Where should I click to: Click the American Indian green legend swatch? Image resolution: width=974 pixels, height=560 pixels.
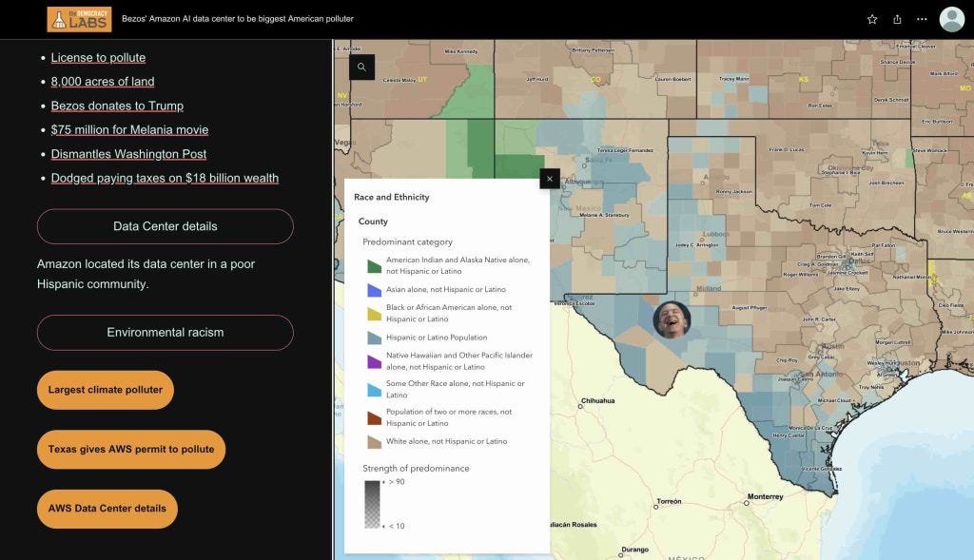(374, 266)
